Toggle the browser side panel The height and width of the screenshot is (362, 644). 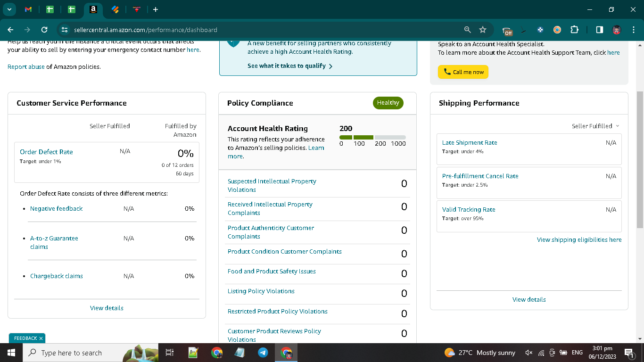pos(599,30)
